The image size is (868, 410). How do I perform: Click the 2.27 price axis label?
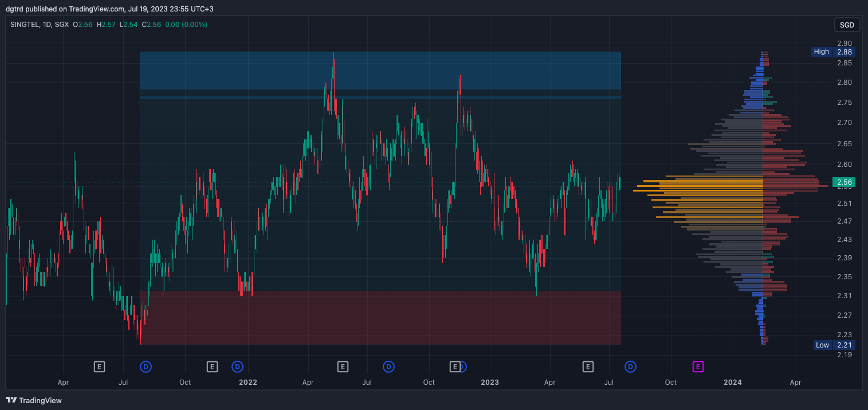coord(845,315)
